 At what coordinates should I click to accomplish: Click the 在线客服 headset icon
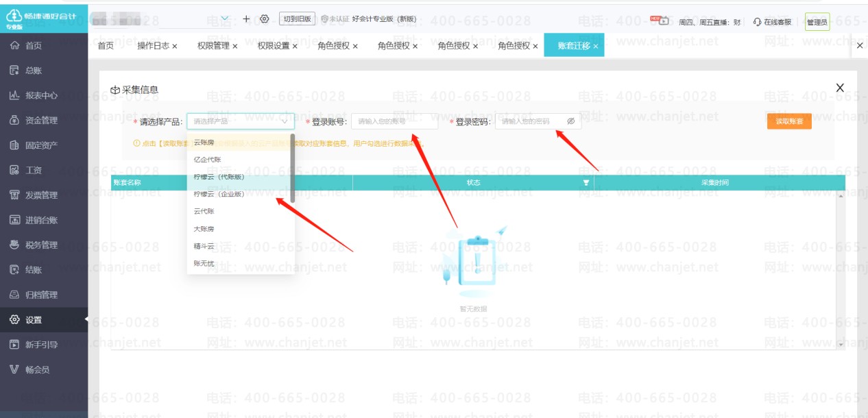coord(757,22)
